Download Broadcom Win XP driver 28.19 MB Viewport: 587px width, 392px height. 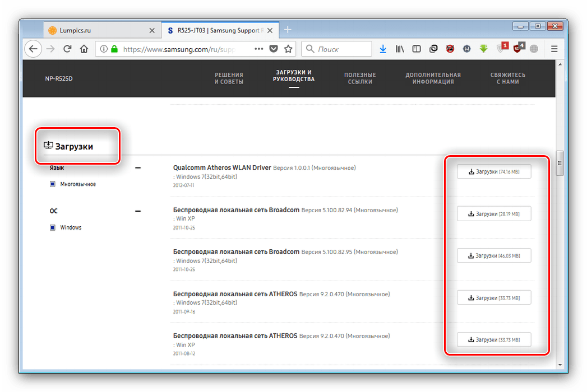click(494, 214)
